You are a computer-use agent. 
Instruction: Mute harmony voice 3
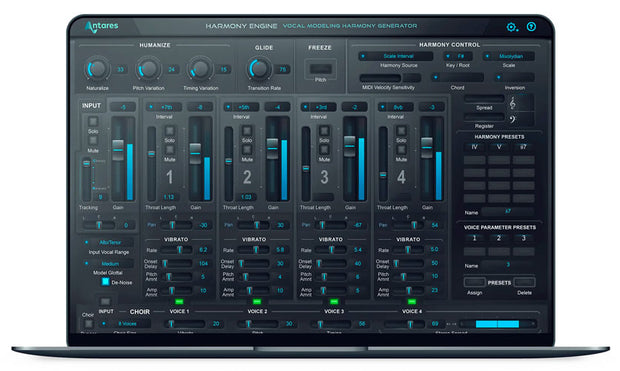tap(324, 150)
